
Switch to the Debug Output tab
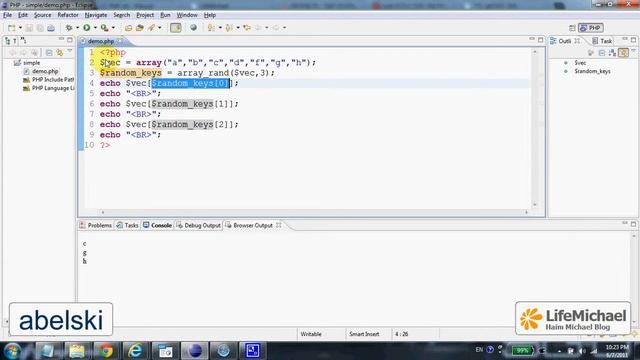(x=198, y=225)
